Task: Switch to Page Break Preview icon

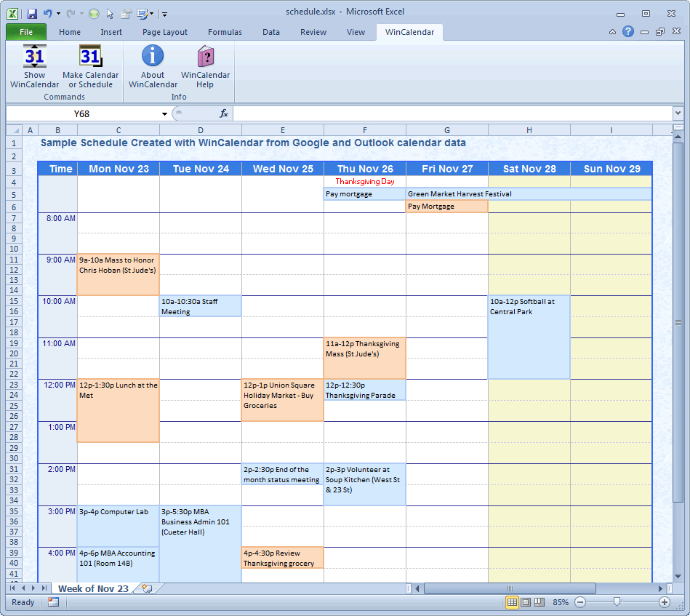Action: (x=539, y=602)
